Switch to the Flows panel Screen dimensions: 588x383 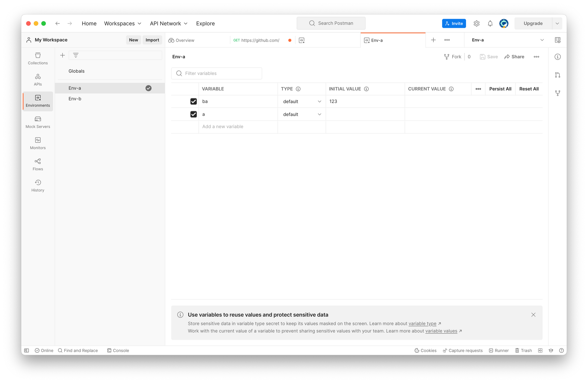[x=38, y=164]
